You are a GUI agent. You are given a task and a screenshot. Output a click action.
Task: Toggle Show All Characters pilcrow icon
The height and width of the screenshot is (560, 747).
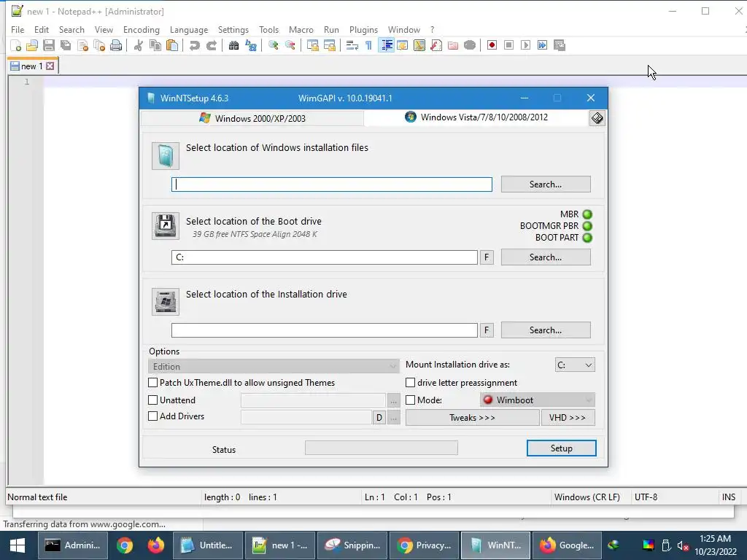tap(368, 45)
